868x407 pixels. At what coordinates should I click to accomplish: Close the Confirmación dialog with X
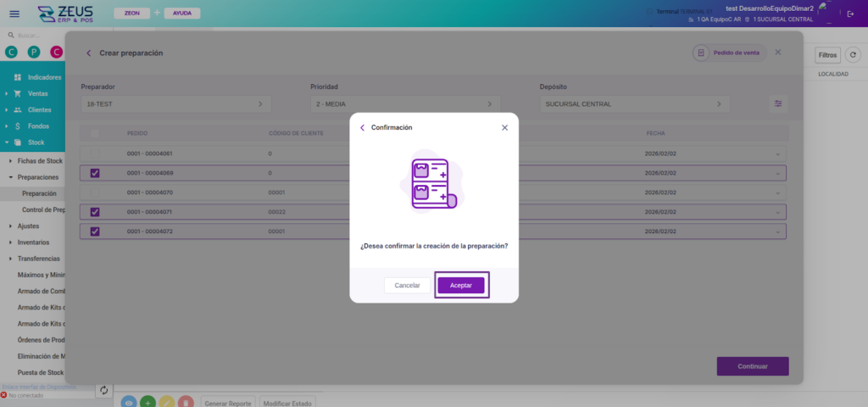pos(504,127)
